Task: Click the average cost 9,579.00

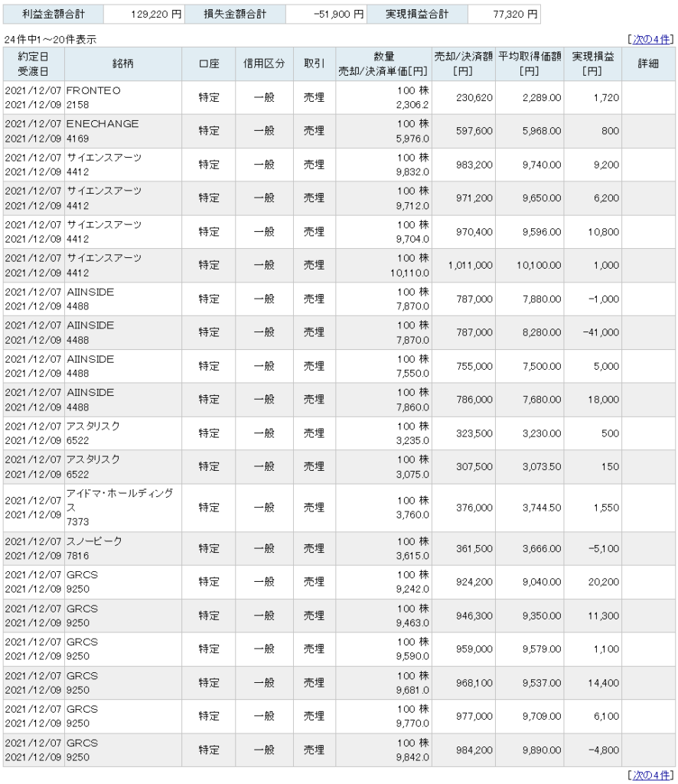Action: (x=542, y=649)
